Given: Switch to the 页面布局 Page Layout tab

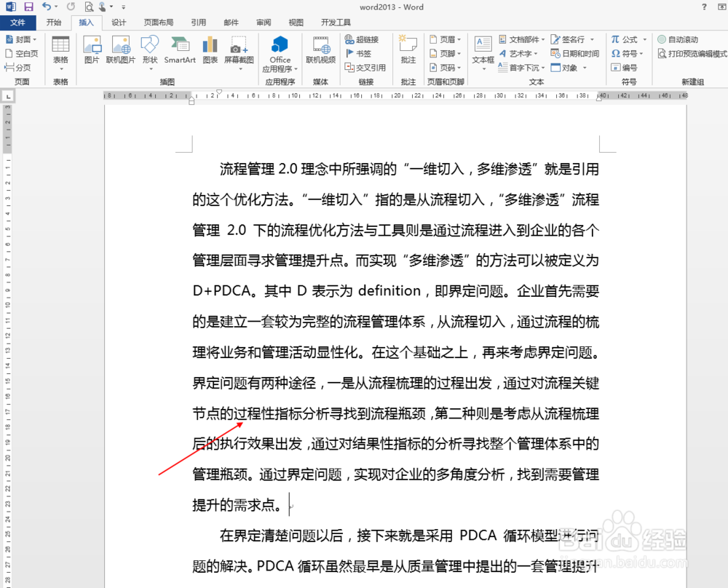Looking at the screenshot, I should point(158,23).
